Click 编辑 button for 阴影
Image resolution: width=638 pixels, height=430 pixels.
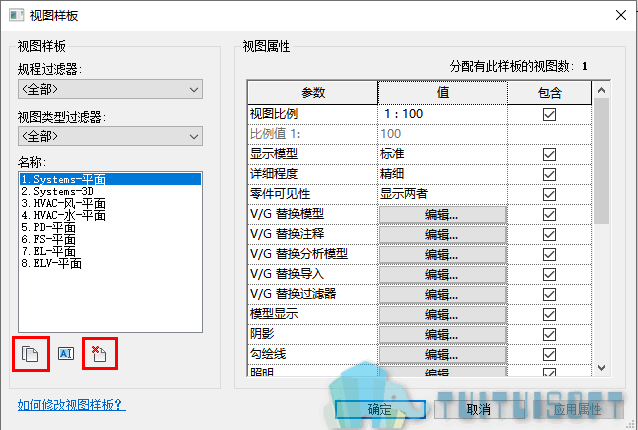pyautogui.click(x=443, y=334)
